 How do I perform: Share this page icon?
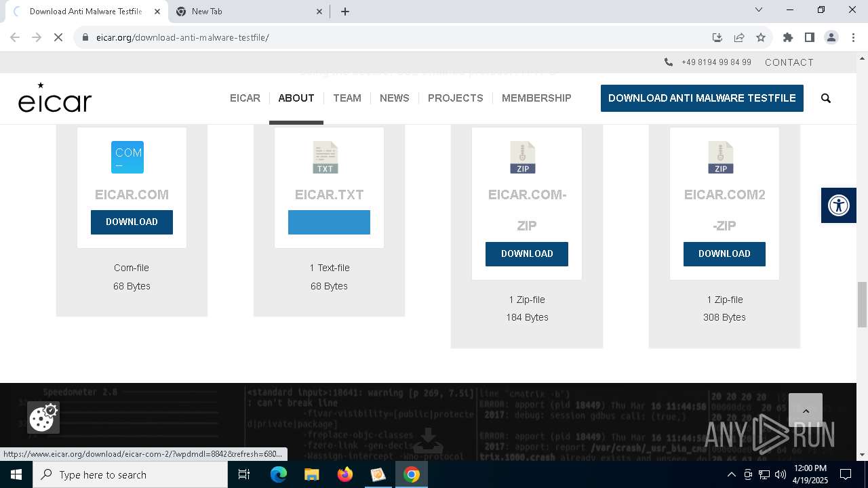739,37
